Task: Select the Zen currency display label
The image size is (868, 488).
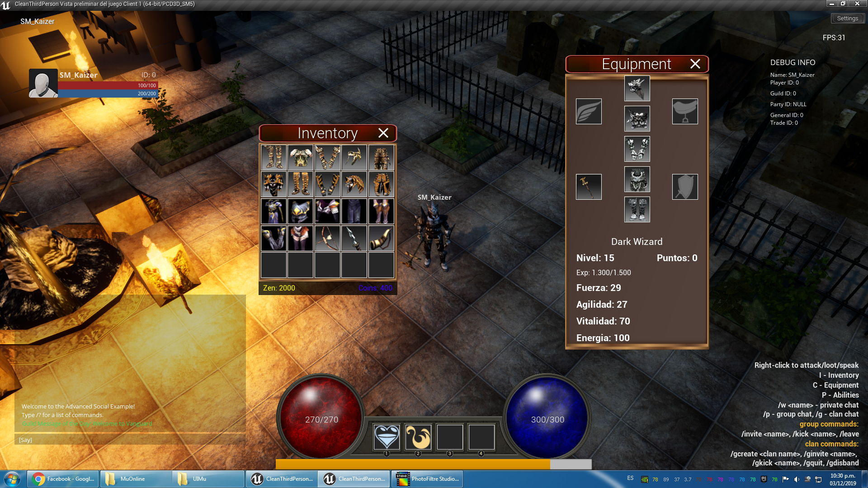Action: coord(279,288)
